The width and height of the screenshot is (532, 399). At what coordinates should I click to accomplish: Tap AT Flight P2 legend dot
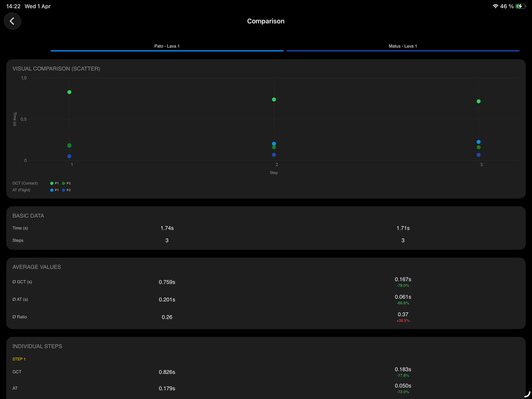63,190
